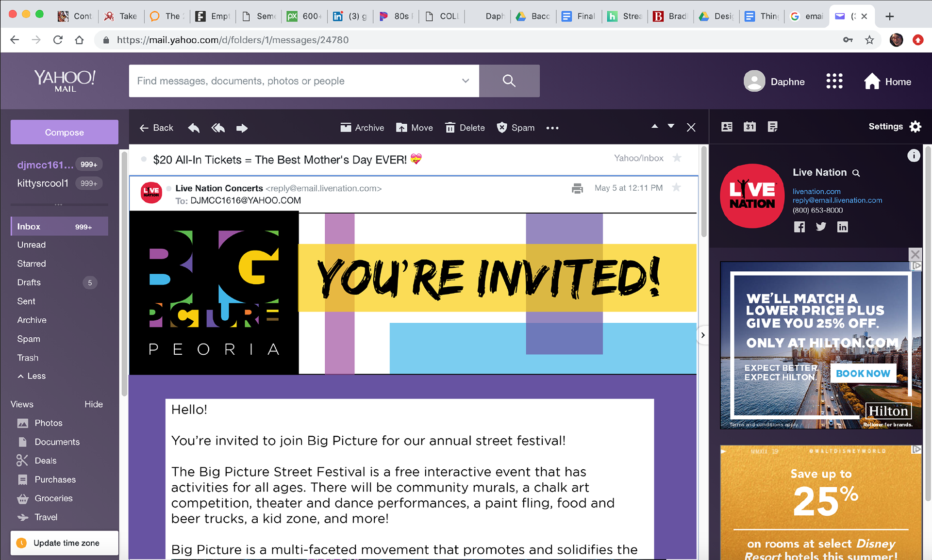This screenshot has width=932, height=560.
Task: Click the info icon in contact panel
Action: tap(914, 155)
